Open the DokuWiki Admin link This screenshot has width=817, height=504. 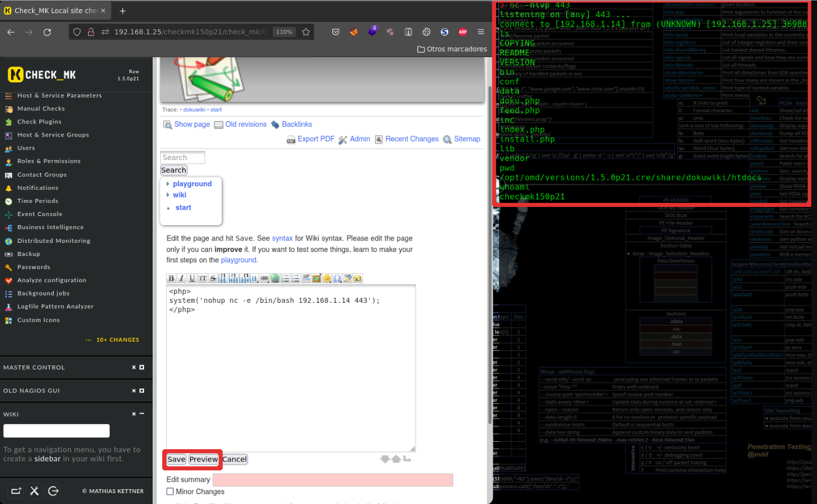tap(360, 139)
